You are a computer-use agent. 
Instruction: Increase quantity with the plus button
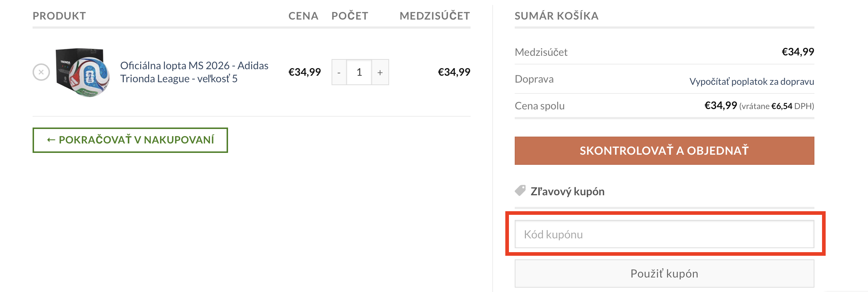coord(380,72)
